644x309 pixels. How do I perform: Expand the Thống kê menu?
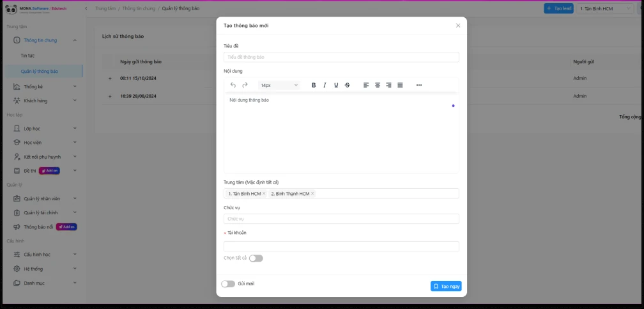pyautogui.click(x=75, y=86)
